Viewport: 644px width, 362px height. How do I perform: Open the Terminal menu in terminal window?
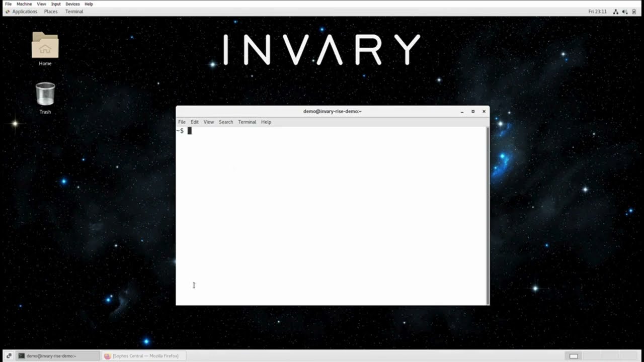pyautogui.click(x=247, y=122)
